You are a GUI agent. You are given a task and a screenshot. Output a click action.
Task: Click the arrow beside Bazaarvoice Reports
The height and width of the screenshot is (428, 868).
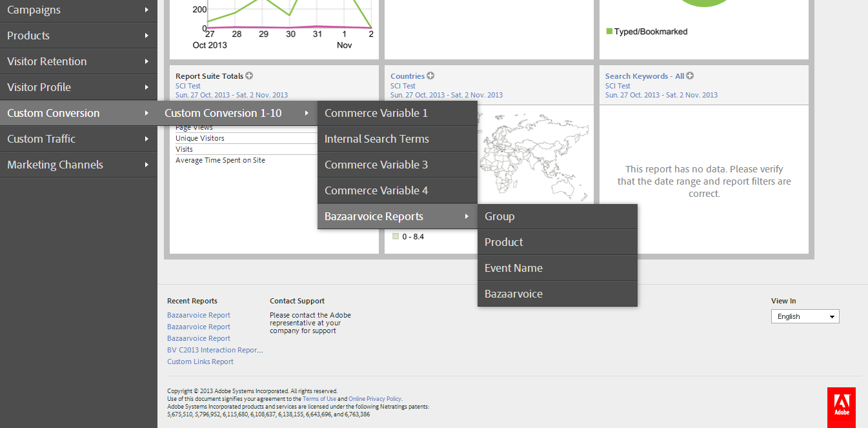(x=467, y=216)
